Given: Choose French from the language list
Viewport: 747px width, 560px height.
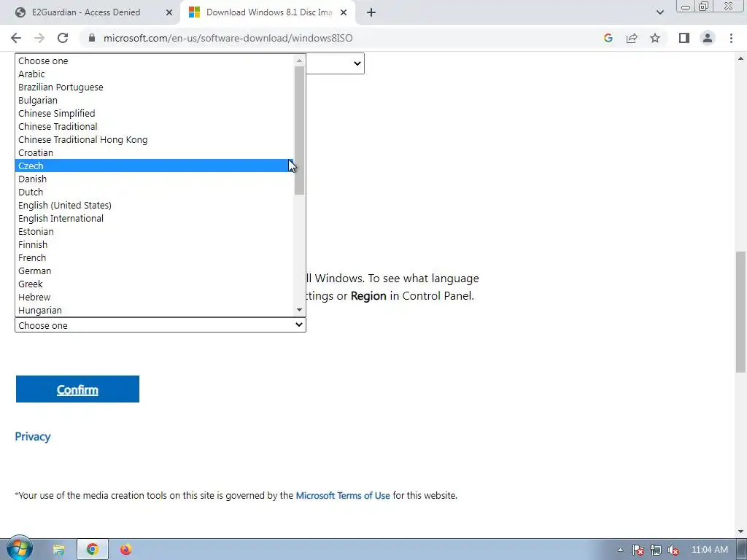Looking at the screenshot, I should (x=155, y=257).
